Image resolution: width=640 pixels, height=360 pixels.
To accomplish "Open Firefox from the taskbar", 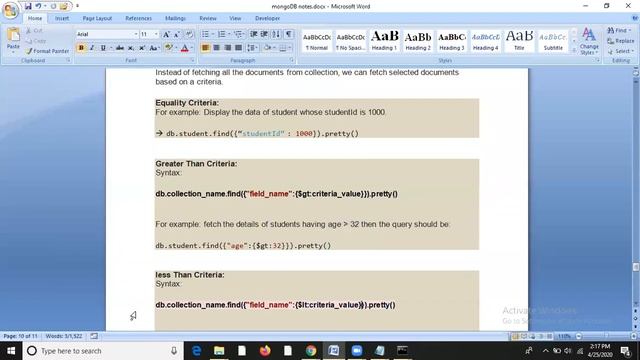I will [265, 351].
